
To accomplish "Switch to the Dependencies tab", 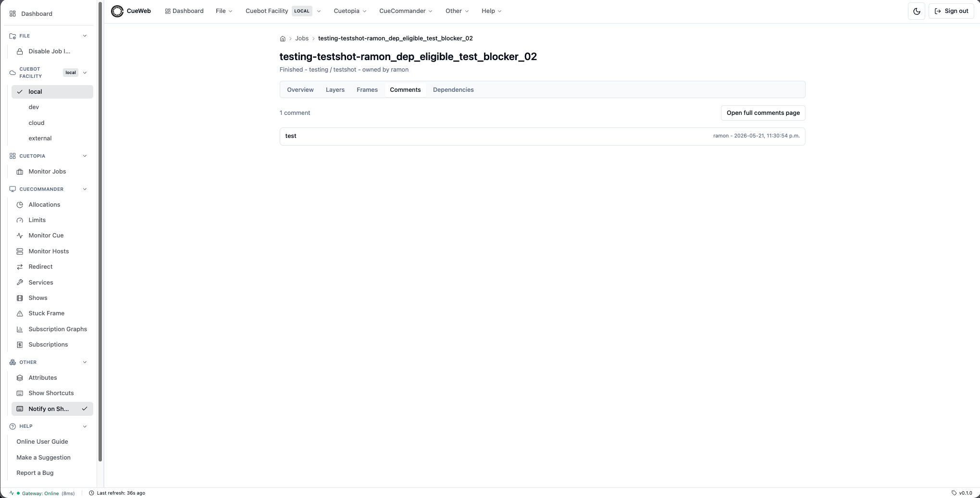I will 453,90.
